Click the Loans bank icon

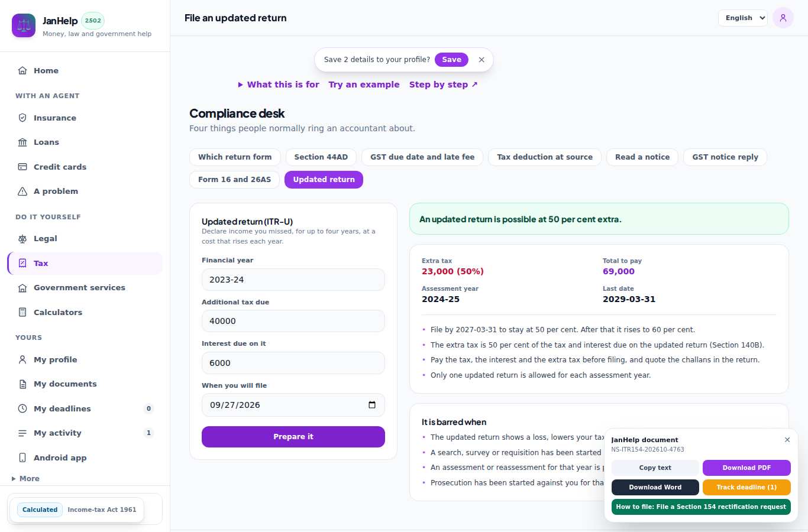pos(22,142)
